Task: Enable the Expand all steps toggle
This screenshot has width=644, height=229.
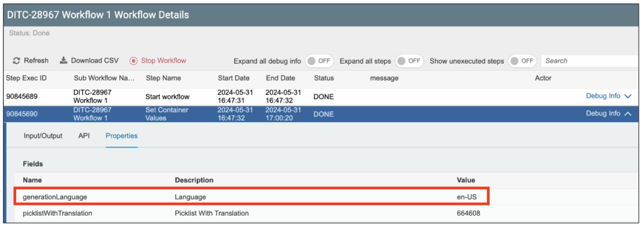Action: 409,61
